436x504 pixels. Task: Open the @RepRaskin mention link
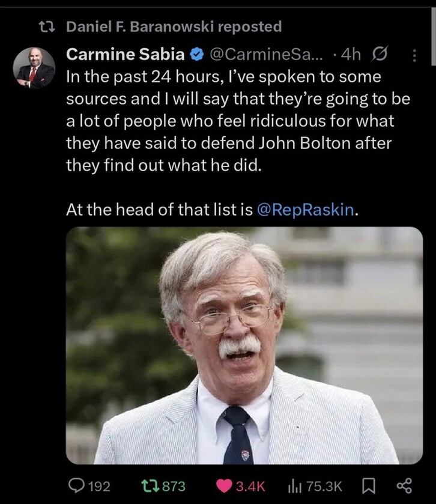pyautogui.click(x=306, y=211)
